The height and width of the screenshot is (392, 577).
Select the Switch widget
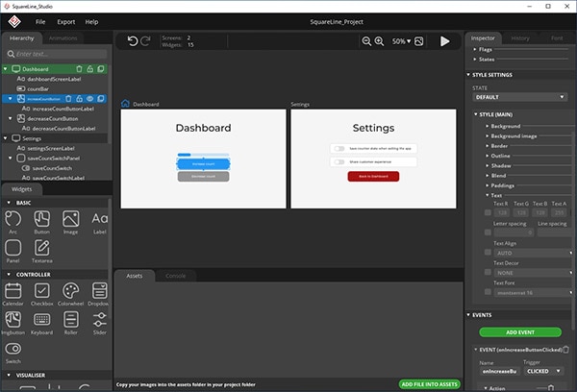pos(13,352)
